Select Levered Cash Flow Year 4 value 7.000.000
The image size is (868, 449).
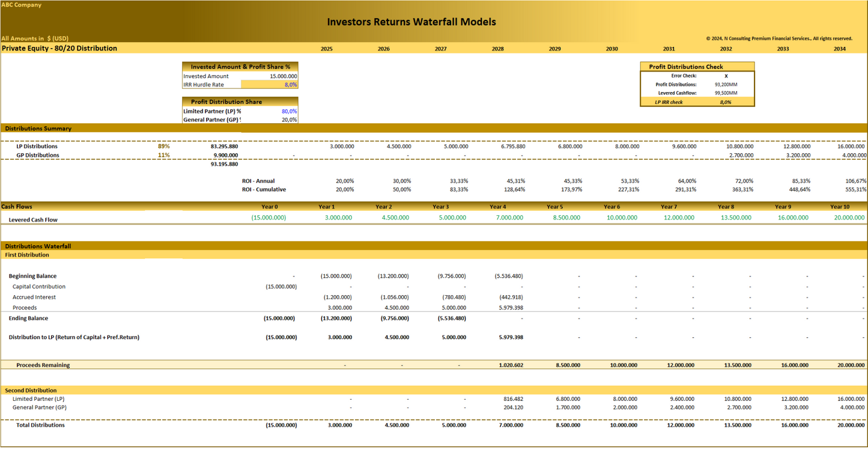pyautogui.click(x=510, y=218)
